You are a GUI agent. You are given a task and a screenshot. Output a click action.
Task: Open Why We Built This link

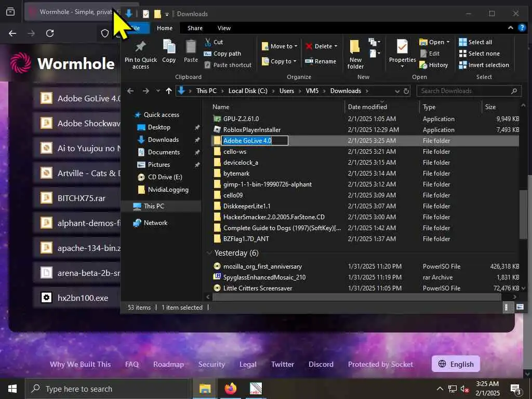(80, 364)
